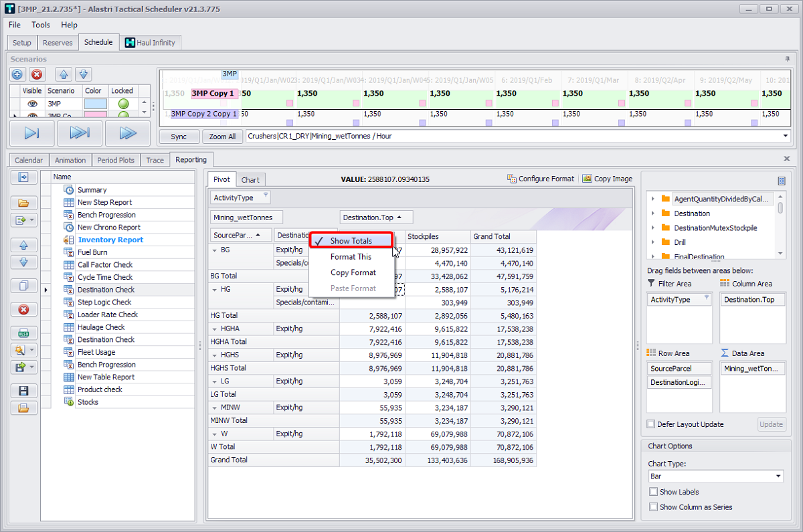This screenshot has height=532, width=803.
Task: Click the step-forward play button
Action: (31, 133)
